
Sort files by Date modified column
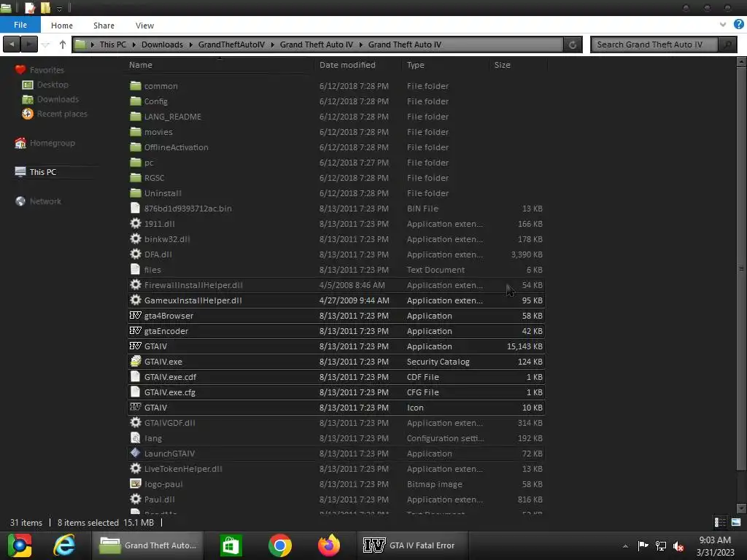pos(347,65)
